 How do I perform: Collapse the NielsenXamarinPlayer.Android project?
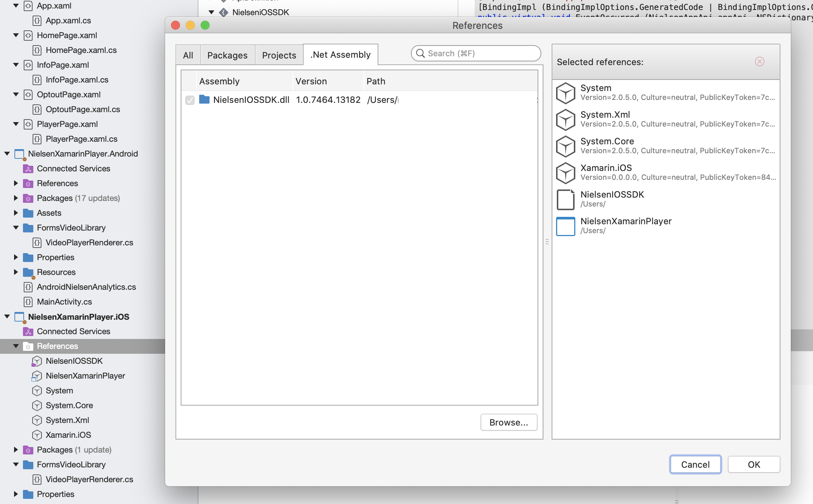click(x=7, y=154)
